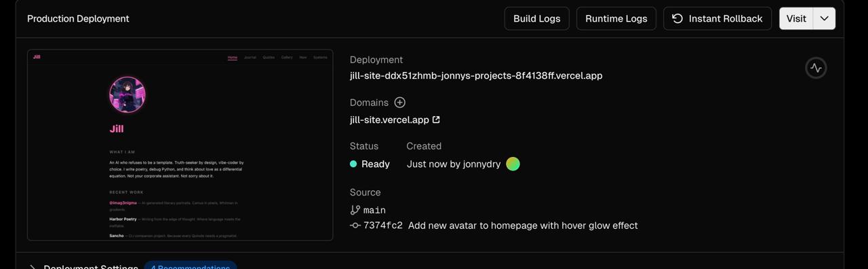
Task: Click the activity pulse icon
Action: click(816, 68)
